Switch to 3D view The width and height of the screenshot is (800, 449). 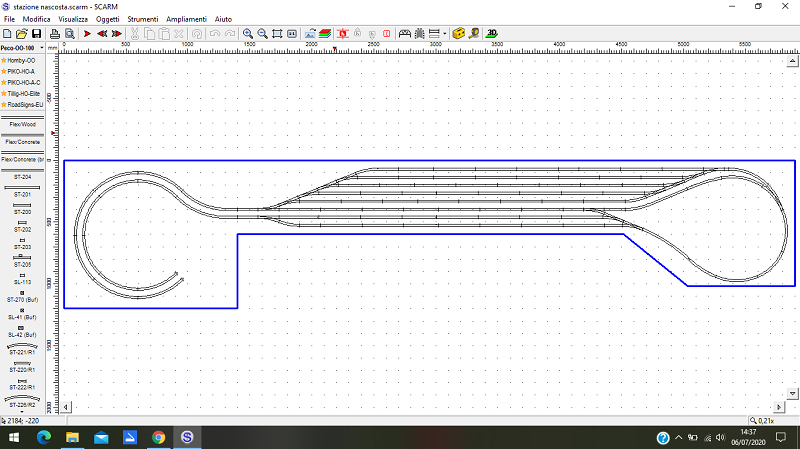tap(492, 33)
